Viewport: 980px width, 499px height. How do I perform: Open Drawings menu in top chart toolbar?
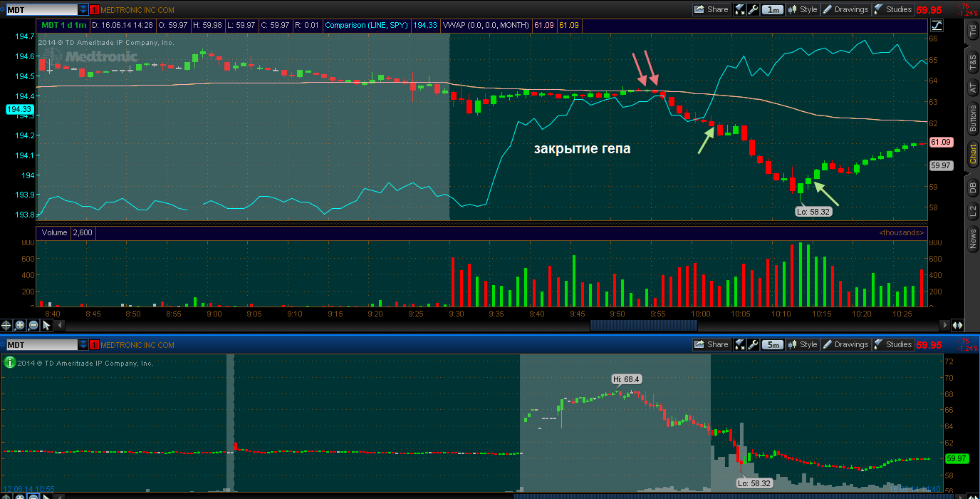[x=845, y=9]
